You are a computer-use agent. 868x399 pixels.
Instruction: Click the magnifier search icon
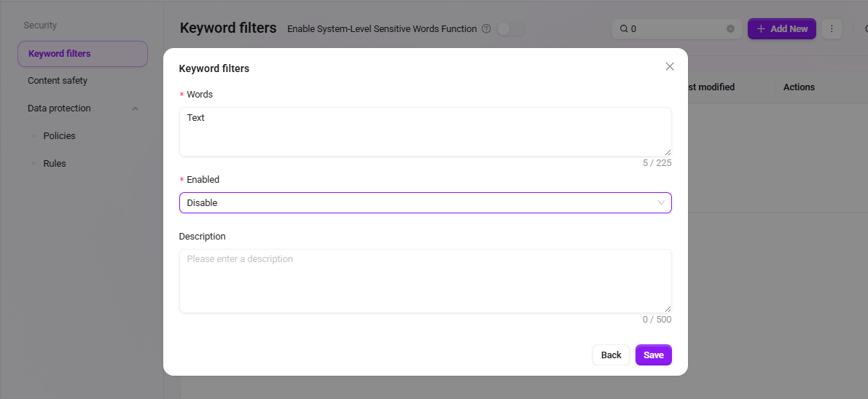click(623, 29)
